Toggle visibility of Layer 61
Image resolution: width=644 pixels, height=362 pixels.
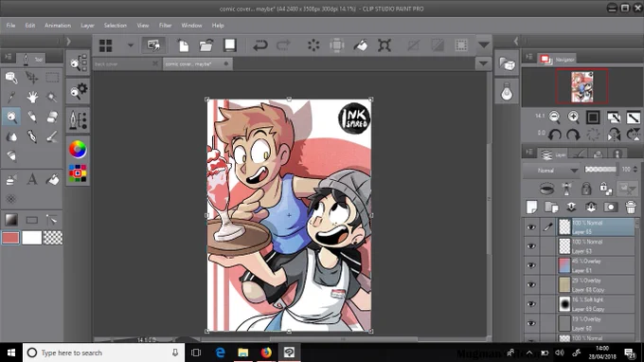[531, 265]
